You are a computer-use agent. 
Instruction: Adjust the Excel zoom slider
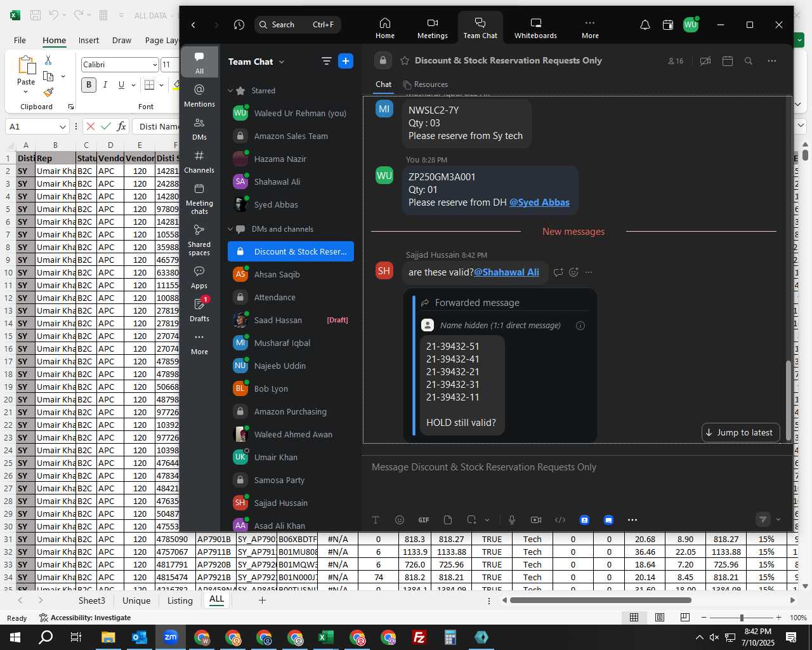[x=742, y=618]
